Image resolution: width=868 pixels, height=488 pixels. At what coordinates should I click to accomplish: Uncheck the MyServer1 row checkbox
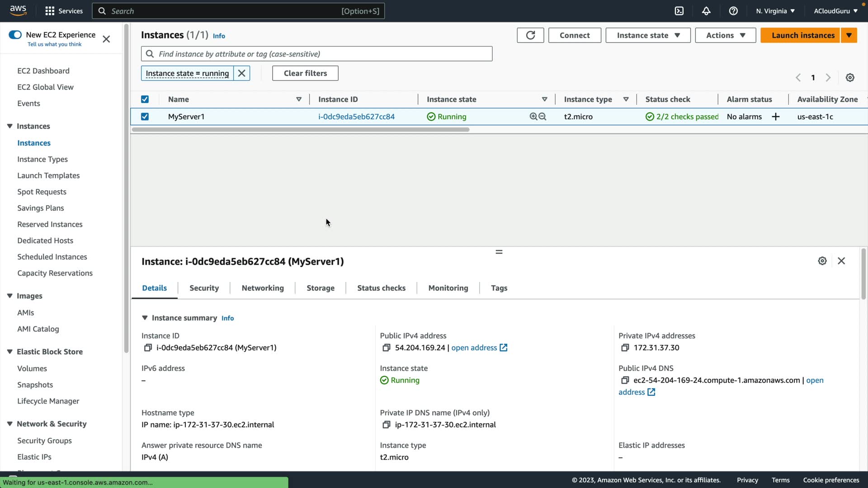click(x=145, y=117)
